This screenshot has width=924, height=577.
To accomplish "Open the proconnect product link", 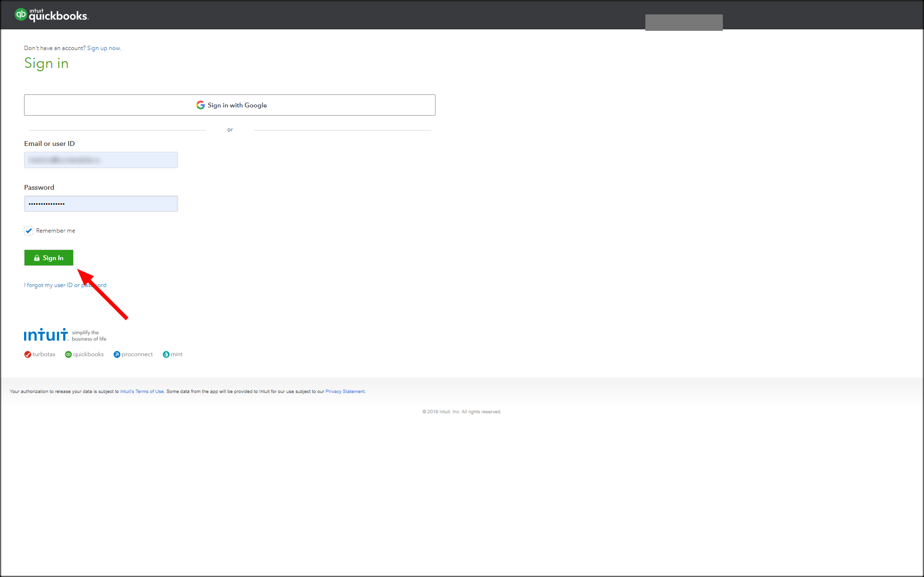I will point(133,354).
